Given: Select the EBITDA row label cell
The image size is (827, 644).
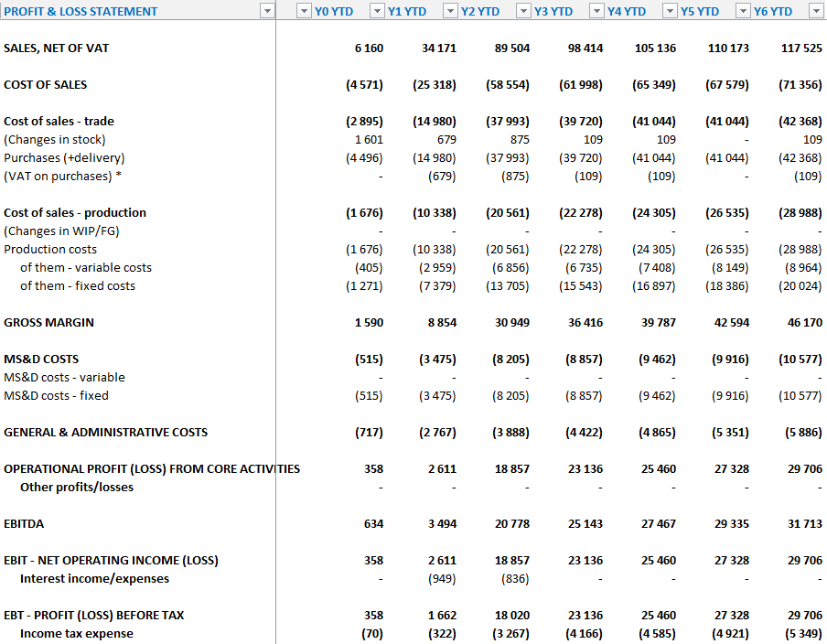Looking at the screenshot, I should tap(24, 523).
